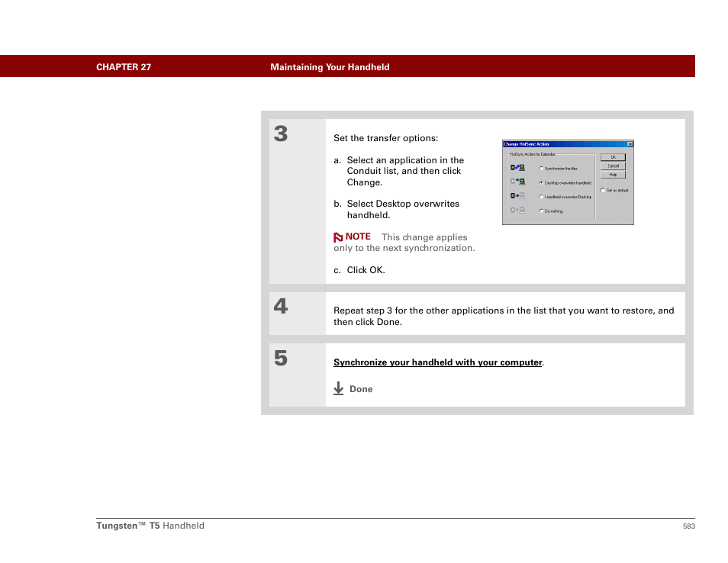Viewport: 728px width, 563px height.
Task: Click the Change HotSync Action dialog screenshot
Action: (x=568, y=182)
